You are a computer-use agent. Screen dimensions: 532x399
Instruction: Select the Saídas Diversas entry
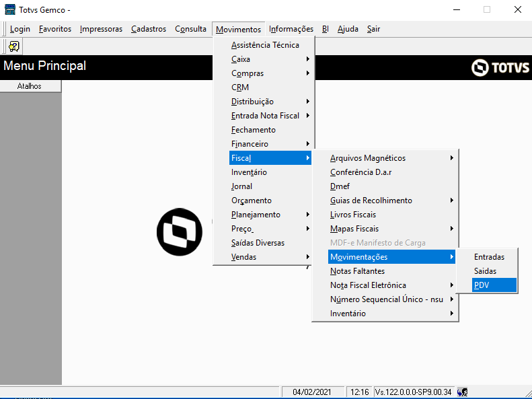pyautogui.click(x=270, y=243)
